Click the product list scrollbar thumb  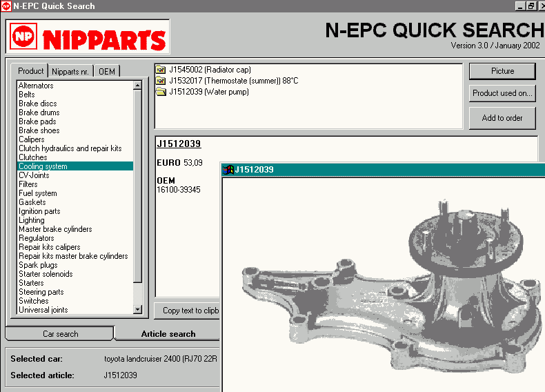tap(138, 186)
